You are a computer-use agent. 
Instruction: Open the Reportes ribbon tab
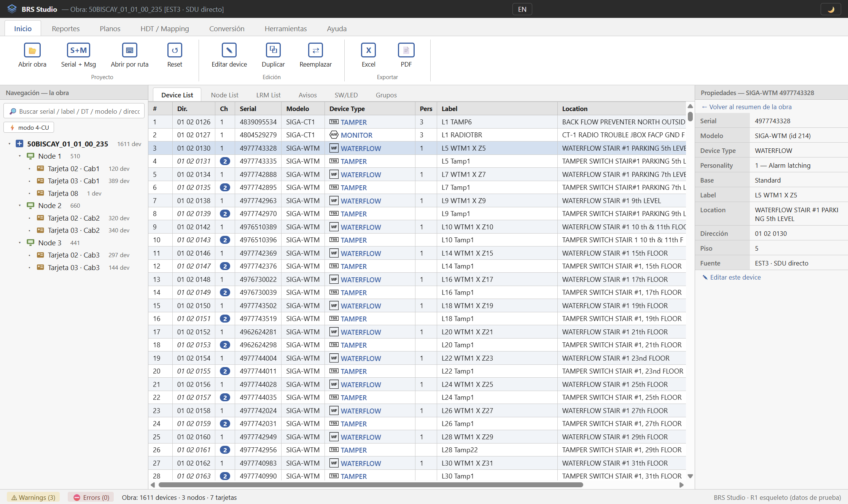(66, 29)
